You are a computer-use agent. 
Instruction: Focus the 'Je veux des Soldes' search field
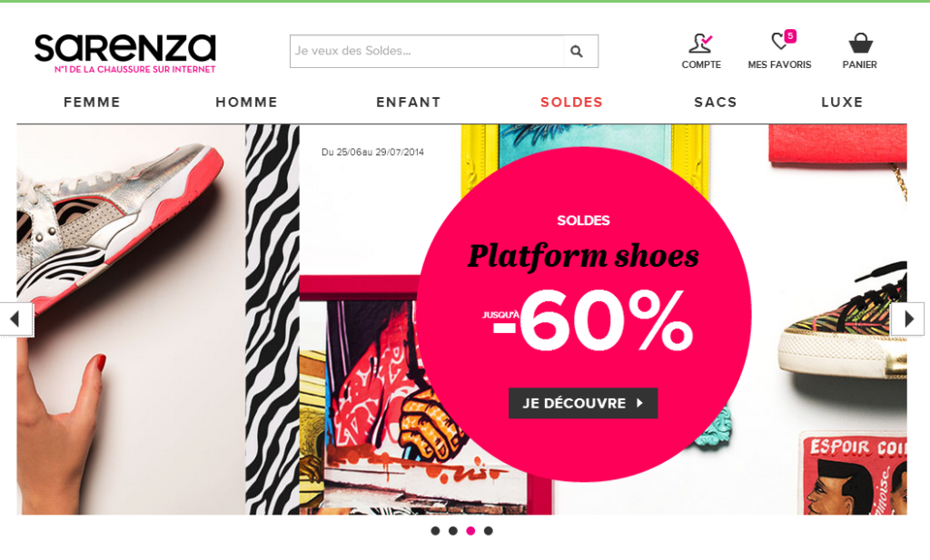click(x=427, y=52)
